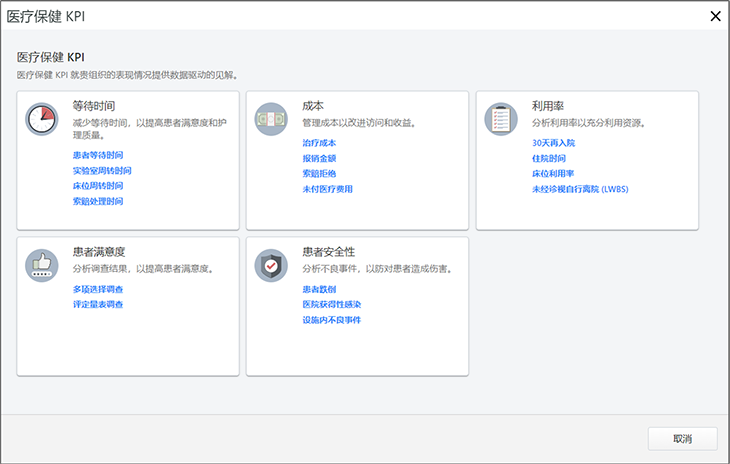Choose the 床位利用率 link
730x464 pixels.
pos(553,174)
